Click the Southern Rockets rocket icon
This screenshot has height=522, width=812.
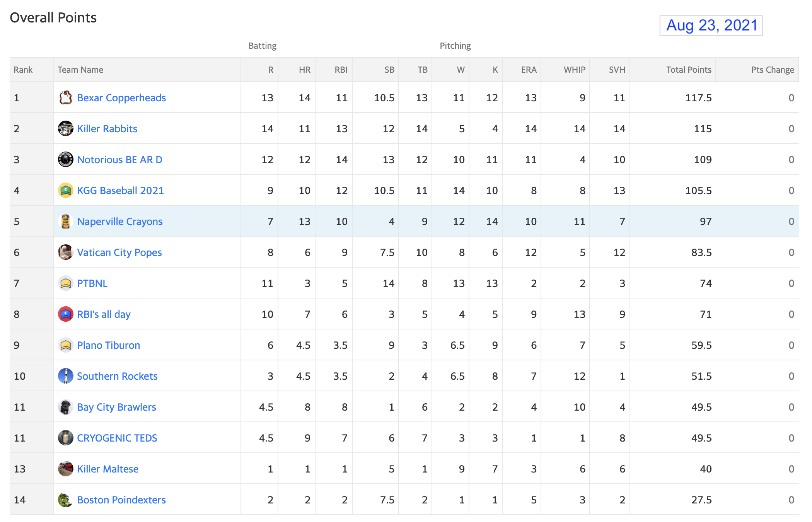[65, 376]
